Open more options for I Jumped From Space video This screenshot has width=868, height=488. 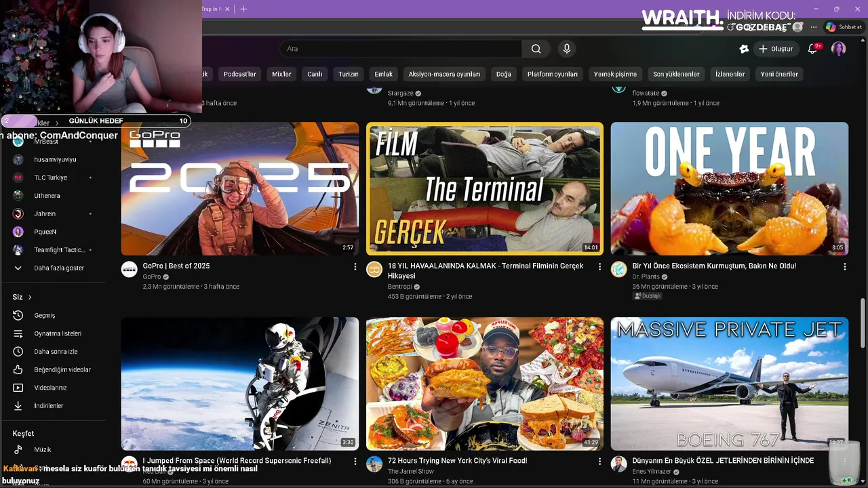click(355, 462)
